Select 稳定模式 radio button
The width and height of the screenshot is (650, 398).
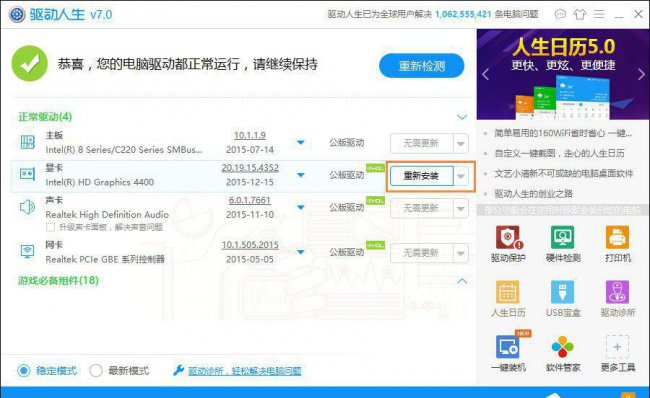[x=24, y=370]
